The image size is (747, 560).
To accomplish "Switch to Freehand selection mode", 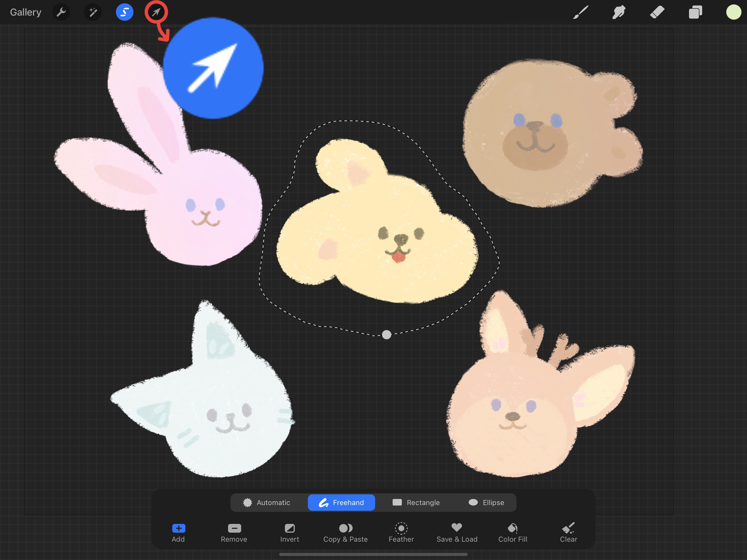I will [x=342, y=503].
